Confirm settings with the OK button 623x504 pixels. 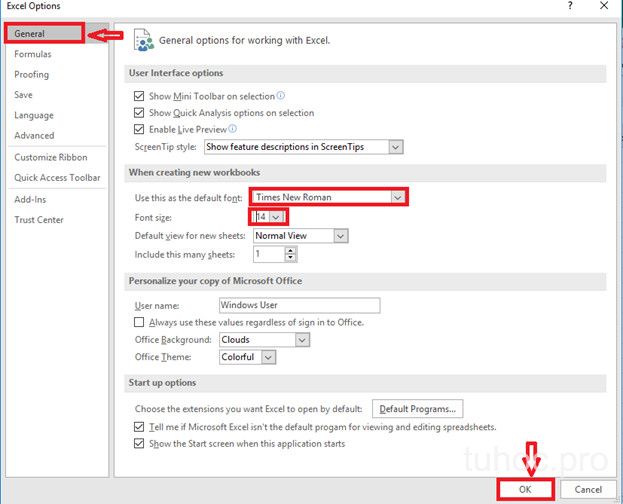pyautogui.click(x=525, y=489)
